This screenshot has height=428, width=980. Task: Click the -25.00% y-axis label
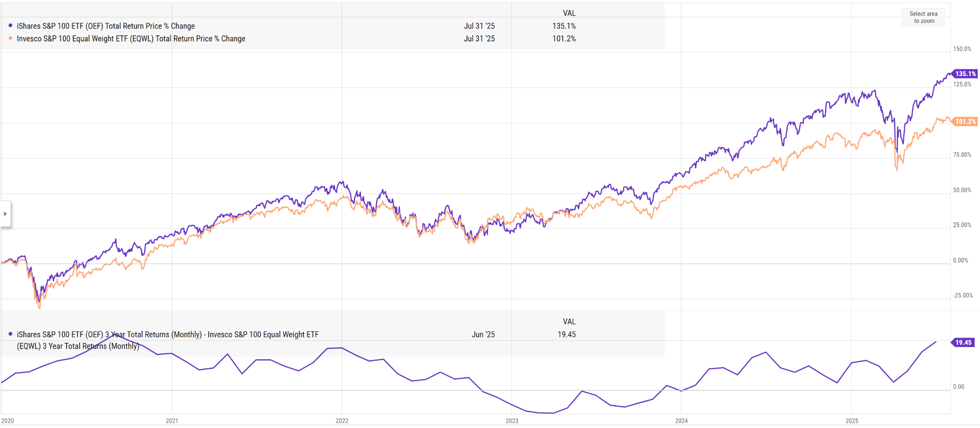[x=963, y=296]
